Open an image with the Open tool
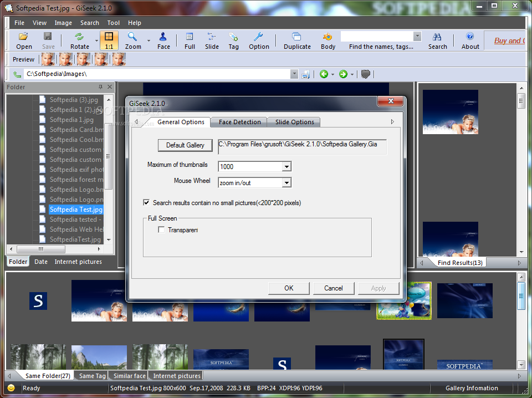This screenshot has height=398, width=532. pyautogui.click(x=24, y=40)
